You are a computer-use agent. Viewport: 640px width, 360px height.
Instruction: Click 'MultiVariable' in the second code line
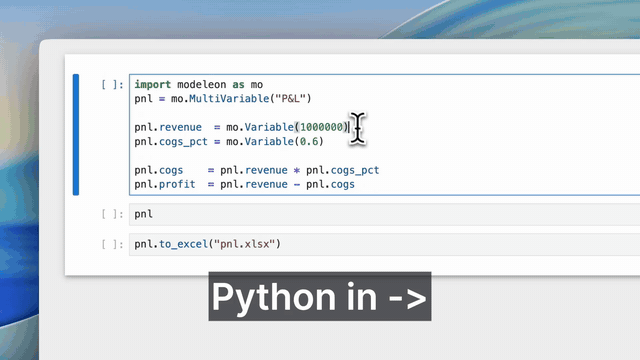point(229,99)
